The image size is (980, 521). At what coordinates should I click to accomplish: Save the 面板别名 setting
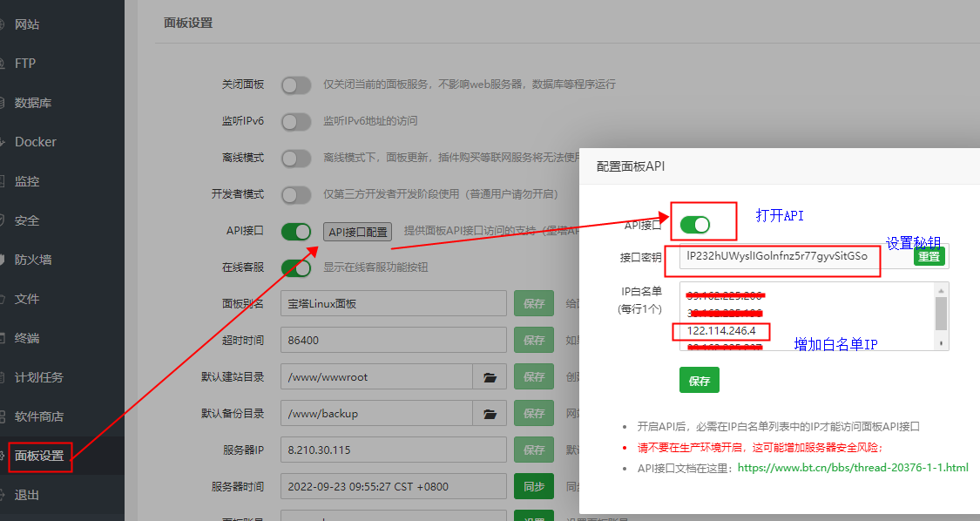coord(534,303)
